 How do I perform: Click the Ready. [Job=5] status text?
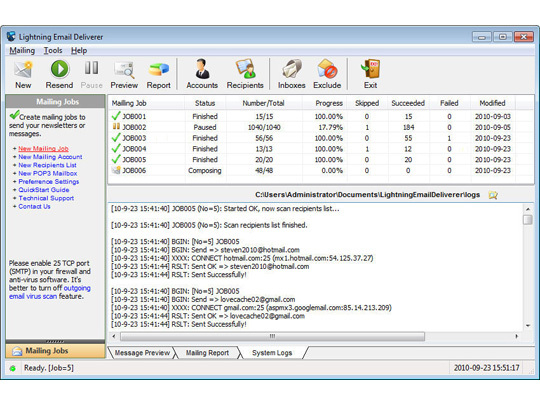(49, 368)
